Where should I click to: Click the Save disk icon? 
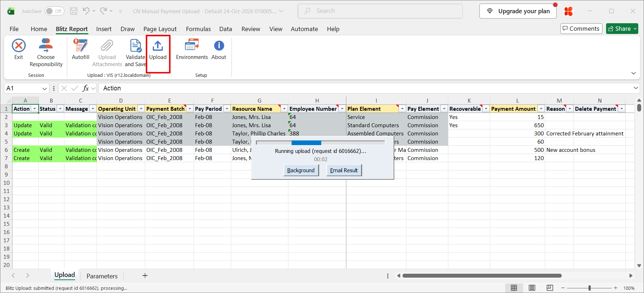(74, 11)
